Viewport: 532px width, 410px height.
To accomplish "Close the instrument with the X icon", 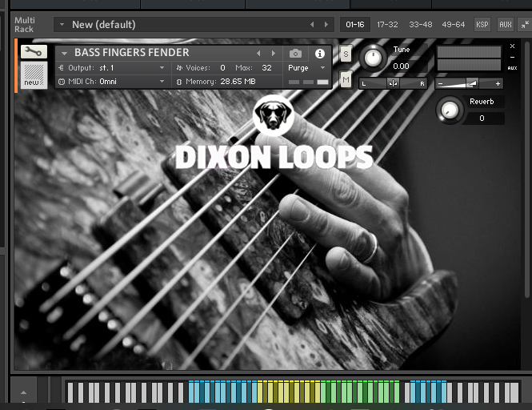I will tap(513, 46).
